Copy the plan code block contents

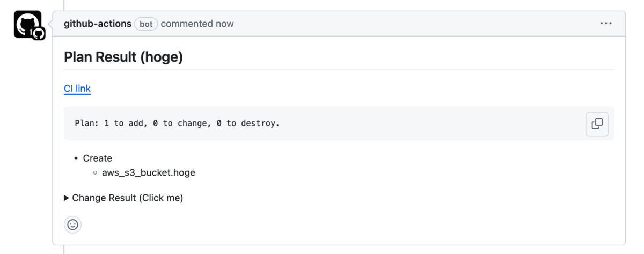point(597,124)
